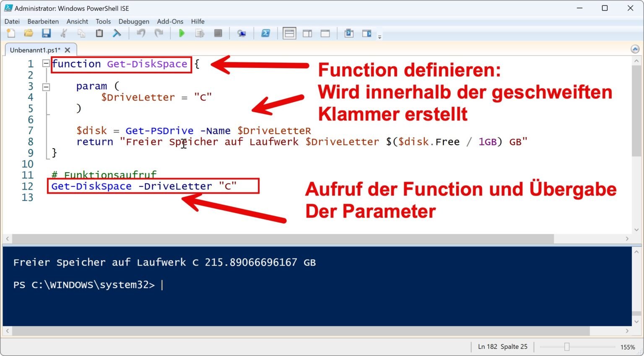Collapse the param block on line 3

(46, 86)
